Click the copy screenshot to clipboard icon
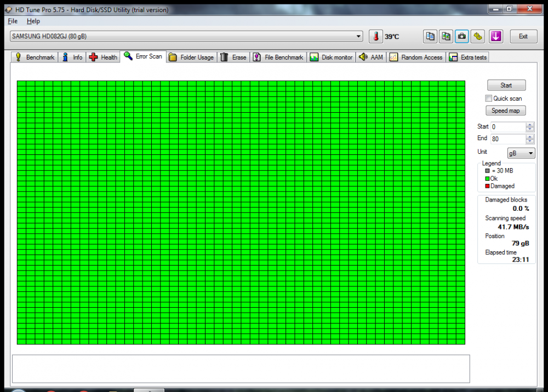 (x=446, y=37)
